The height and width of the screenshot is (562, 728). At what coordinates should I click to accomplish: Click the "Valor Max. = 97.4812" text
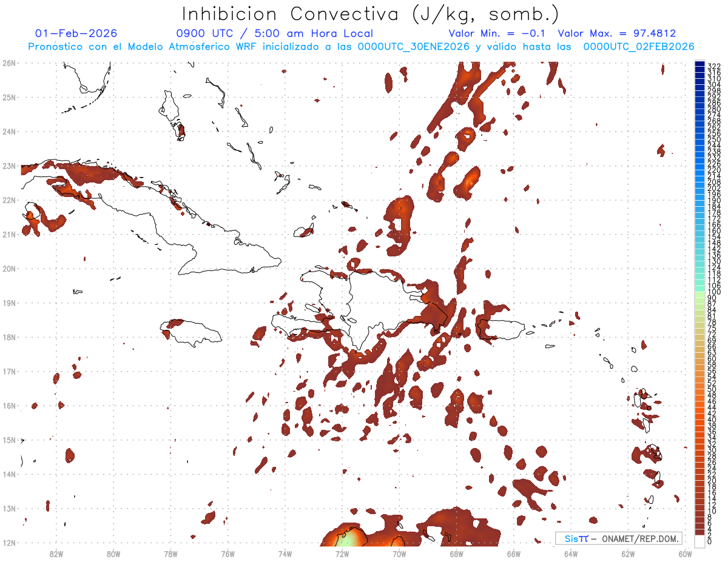pos(616,33)
